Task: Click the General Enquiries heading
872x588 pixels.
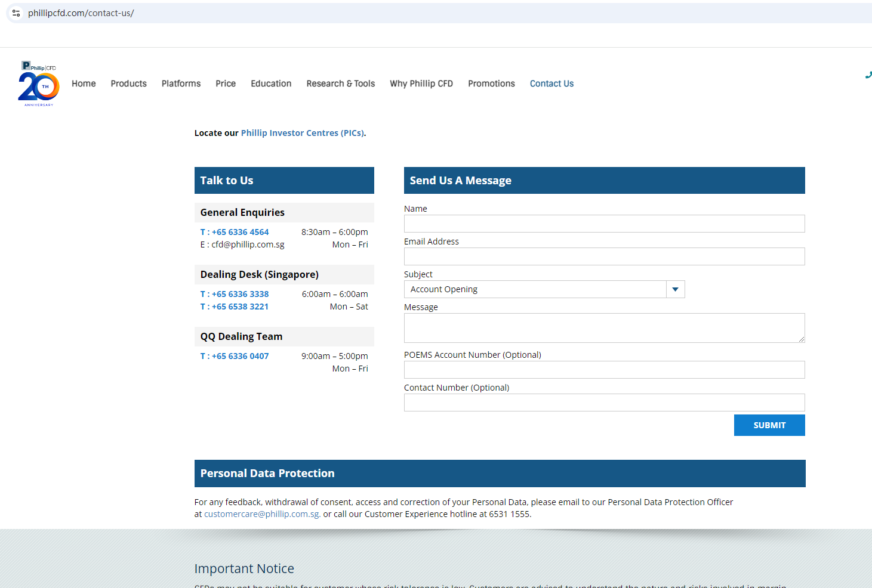Action: pyautogui.click(x=242, y=212)
